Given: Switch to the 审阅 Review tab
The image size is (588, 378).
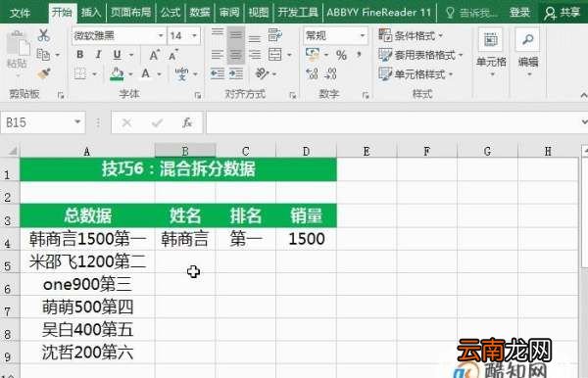Looking at the screenshot, I should pos(229,13).
